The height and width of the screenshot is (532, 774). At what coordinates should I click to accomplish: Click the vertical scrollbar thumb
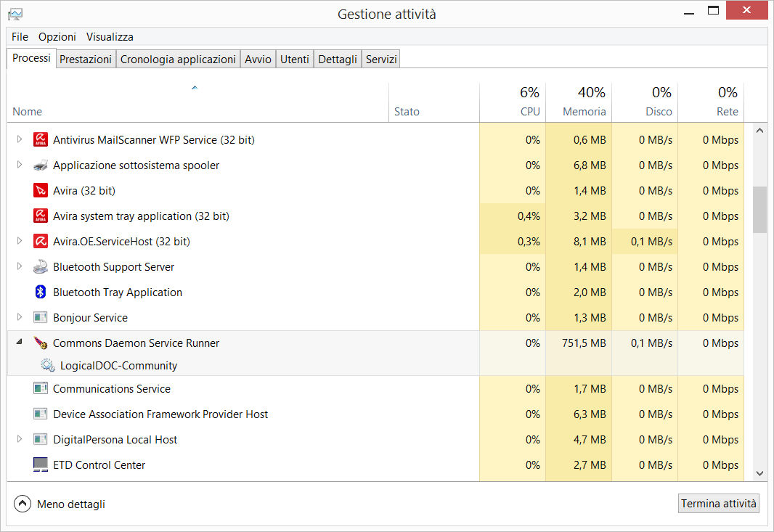759,209
